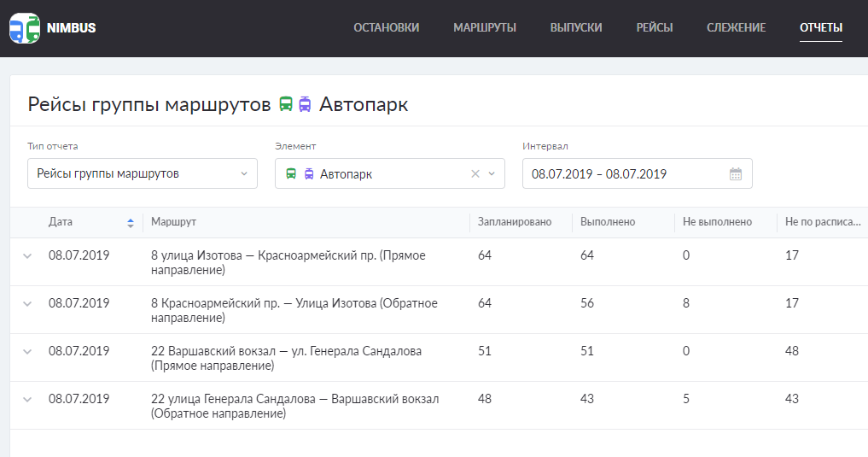
Task: Open the Тип отчета dropdown
Action: pyautogui.click(x=142, y=173)
